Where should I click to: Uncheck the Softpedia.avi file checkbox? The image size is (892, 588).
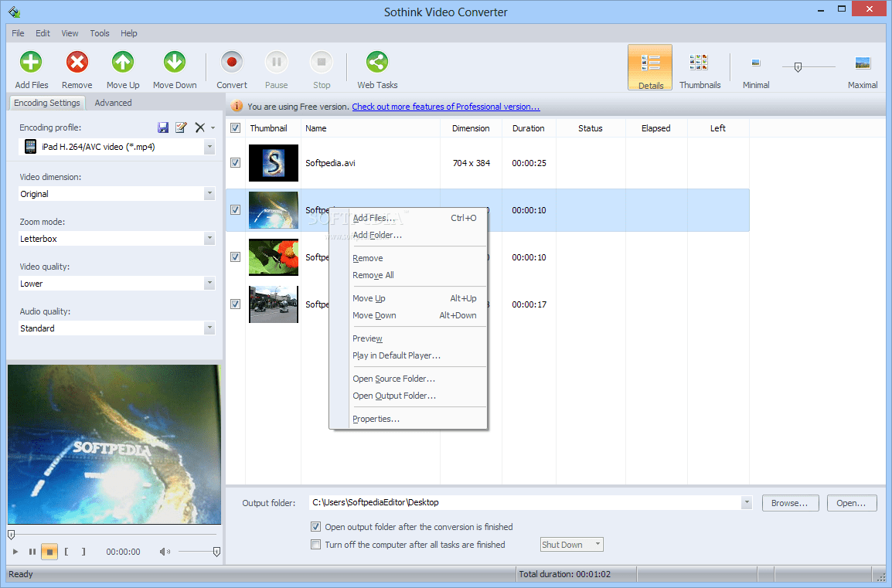point(235,163)
